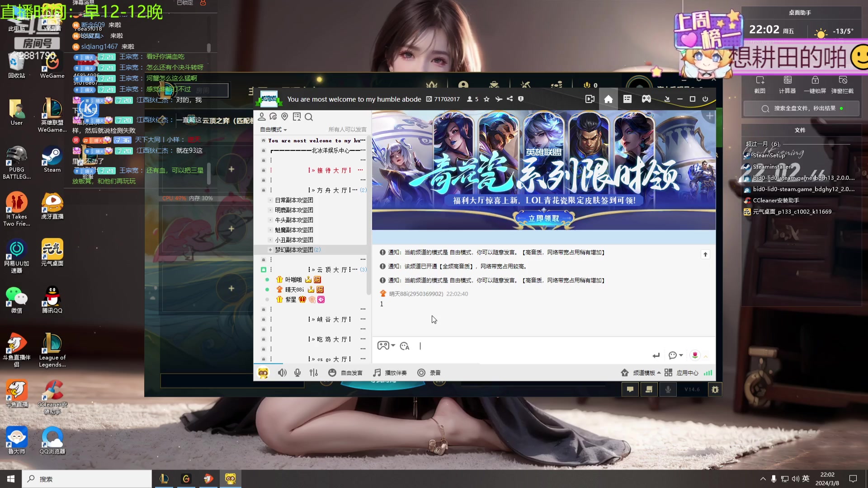Image resolution: width=868 pixels, height=488 pixels.
Task: Click inside the chat message input field
Action: click(497, 346)
